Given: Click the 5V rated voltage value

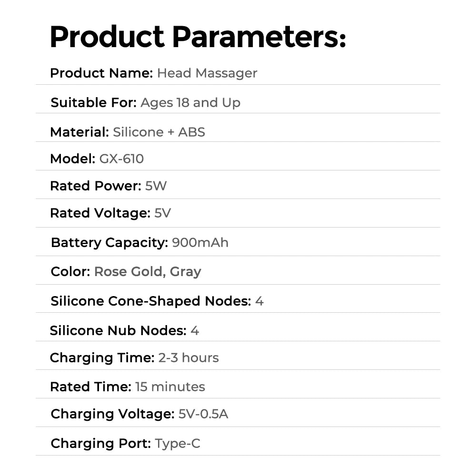Looking at the screenshot, I should pos(163,213).
